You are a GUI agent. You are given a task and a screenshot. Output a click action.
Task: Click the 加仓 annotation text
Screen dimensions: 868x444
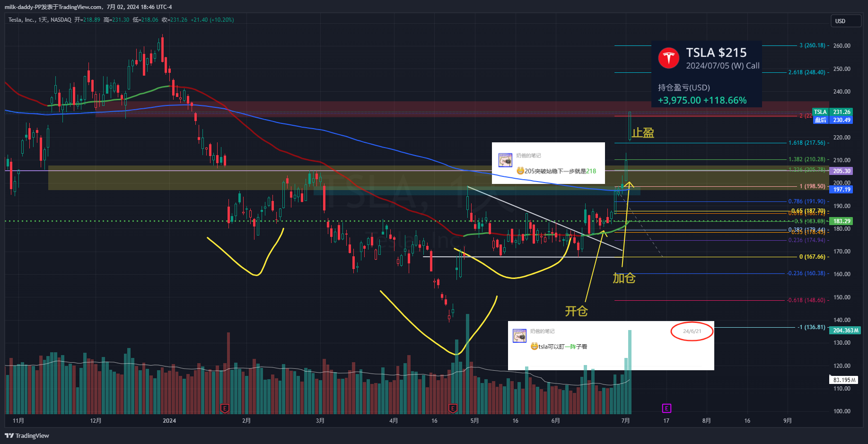623,278
